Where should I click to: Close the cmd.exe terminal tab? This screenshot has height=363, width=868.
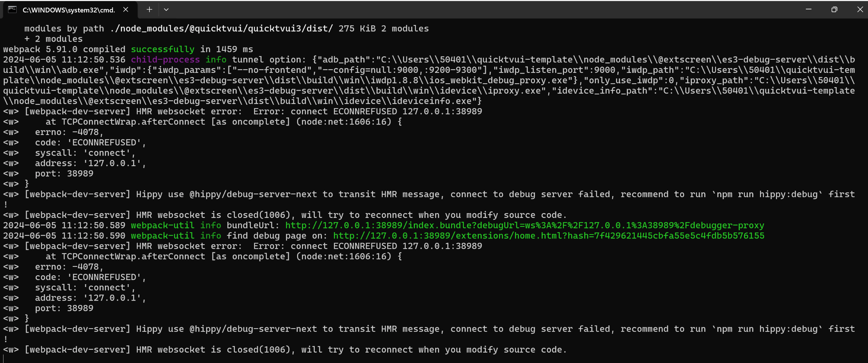pyautogui.click(x=126, y=10)
